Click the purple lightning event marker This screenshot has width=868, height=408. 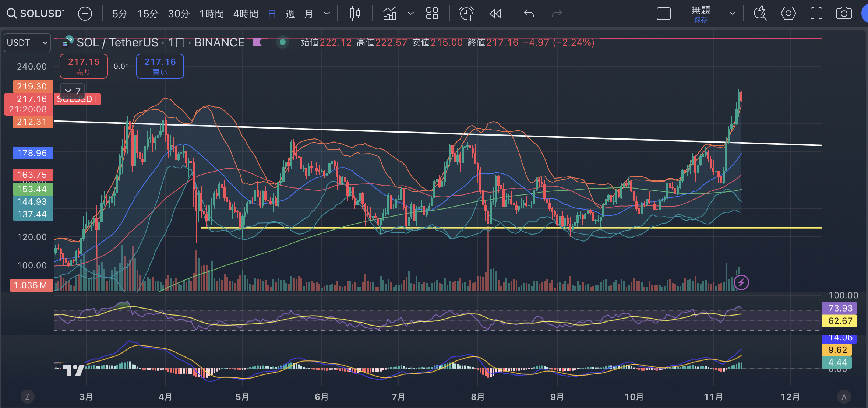(741, 283)
